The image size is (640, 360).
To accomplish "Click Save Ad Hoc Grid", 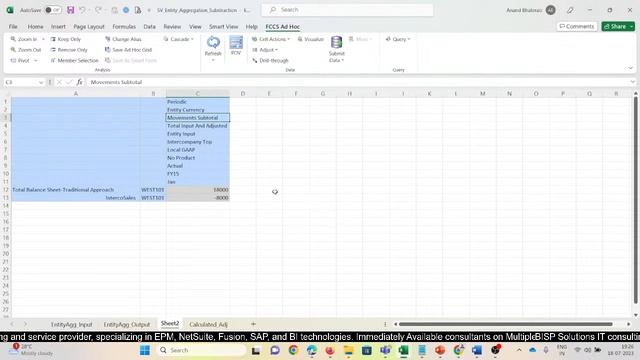I will [129, 50].
